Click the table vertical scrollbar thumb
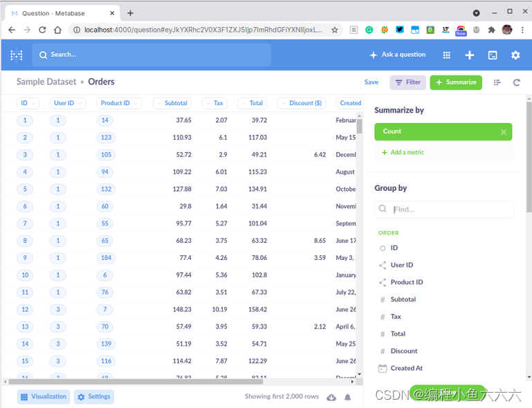The height and width of the screenshot is (408, 532). tap(359, 126)
